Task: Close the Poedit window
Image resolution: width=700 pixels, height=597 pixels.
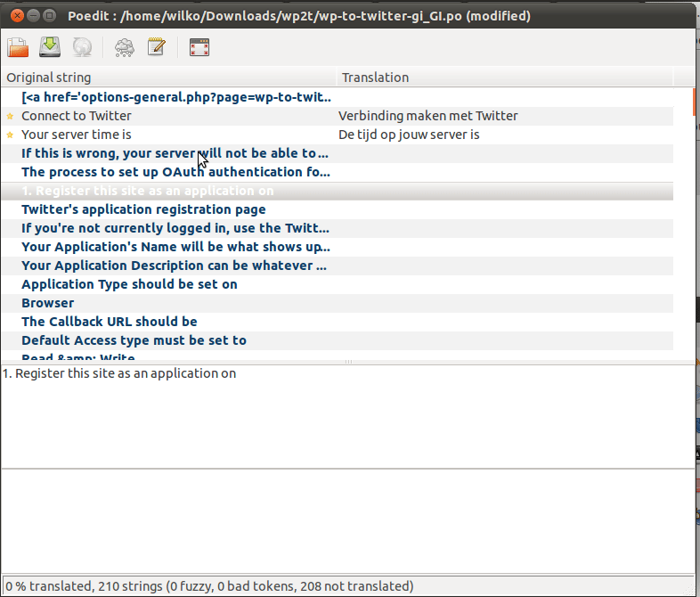Action: click(x=17, y=16)
